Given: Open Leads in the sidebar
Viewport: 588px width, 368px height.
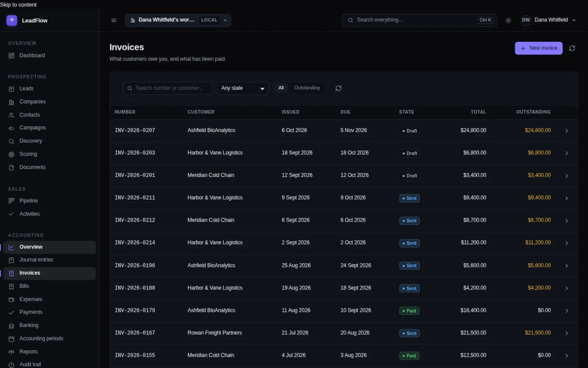Looking at the screenshot, I should pos(50,89).
